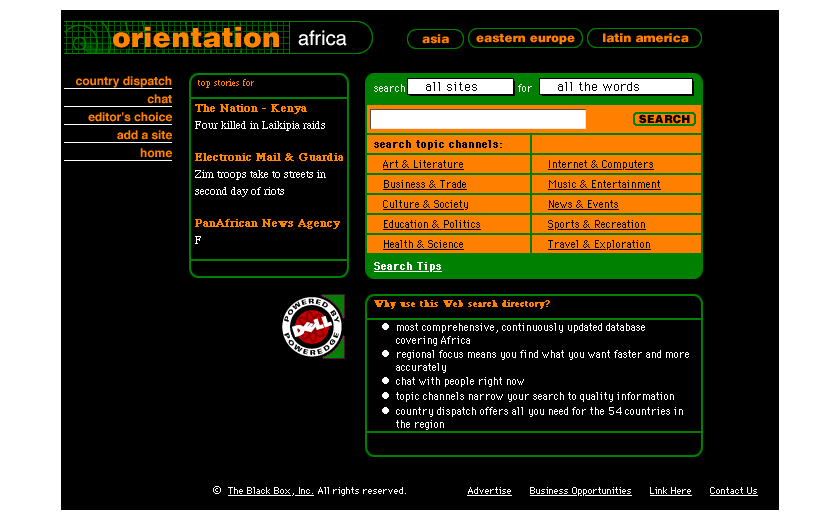Switch to the eastern europe tab
The width and height of the screenshot is (840, 520).
[x=525, y=39]
